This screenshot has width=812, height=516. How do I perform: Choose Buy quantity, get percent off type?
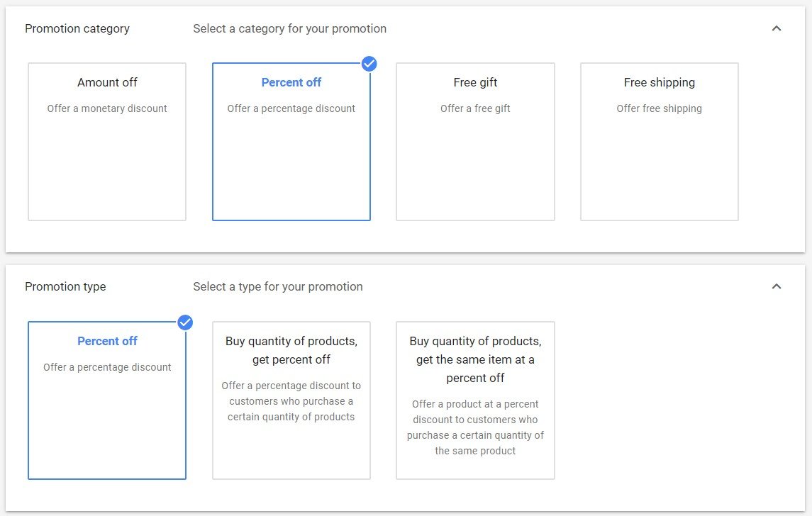(x=291, y=400)
